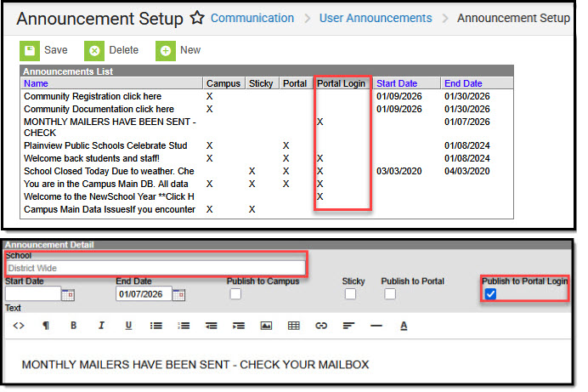Open the Communication breadcrumb link
The width and height of the screenshot is (588, 392).
tap(252, 18)
